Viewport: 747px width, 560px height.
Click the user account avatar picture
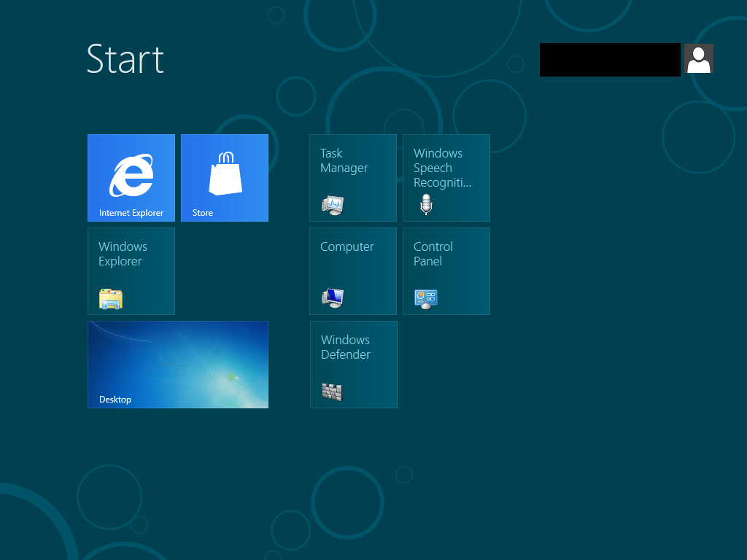[698, 58]
